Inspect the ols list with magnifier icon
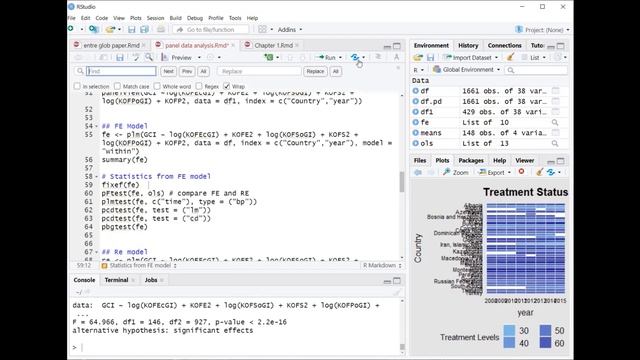The width and height of the screenshot is (640, 360). (x=555, y=143)
